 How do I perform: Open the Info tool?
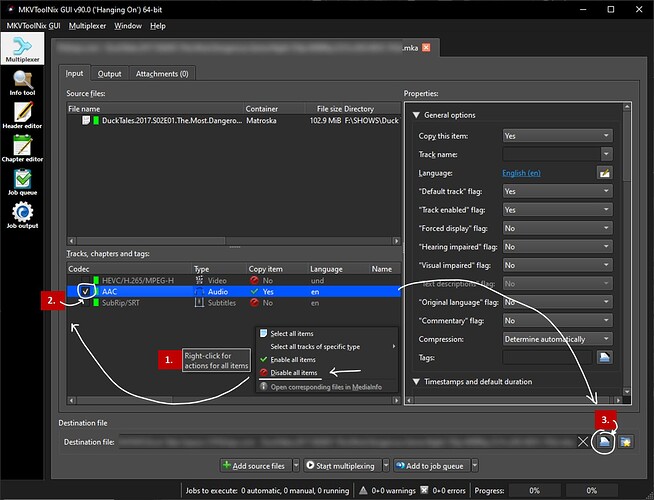point(22,83)
